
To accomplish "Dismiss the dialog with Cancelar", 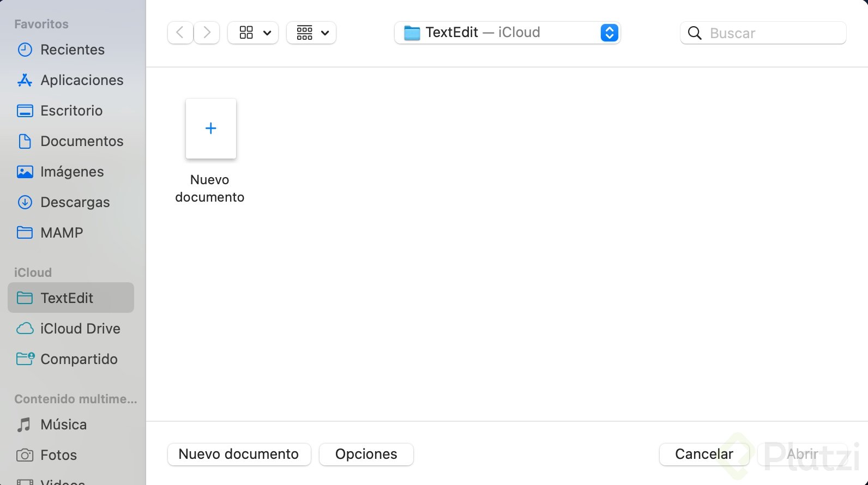I will [703, 454].
